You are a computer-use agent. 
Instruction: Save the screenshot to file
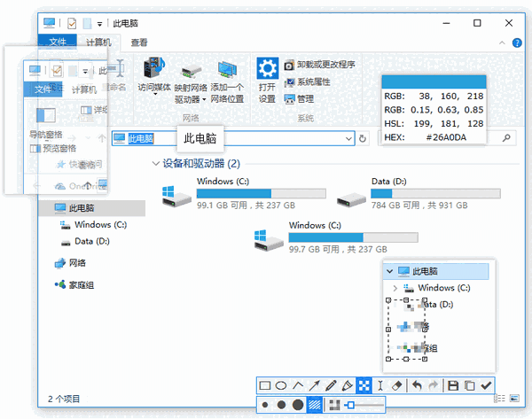(x=453, y=385)
